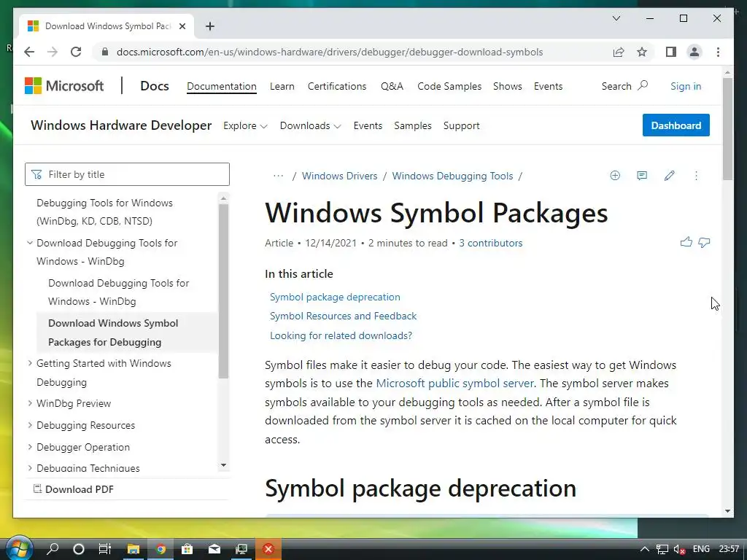Open Microsoft Store taskbar icon

pyautogui.click(x=187, y=549)
